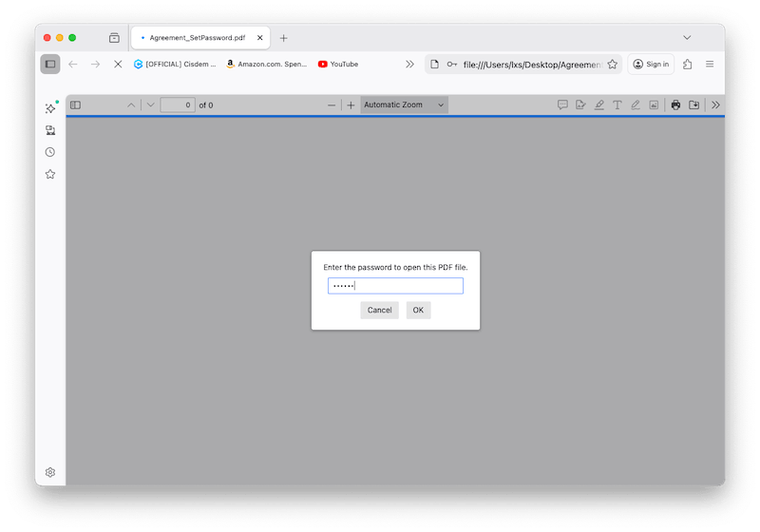Toggle the Firefox sidebar button
The height and width of the screenshot is (532, 760).
click(x=50, y=64)
